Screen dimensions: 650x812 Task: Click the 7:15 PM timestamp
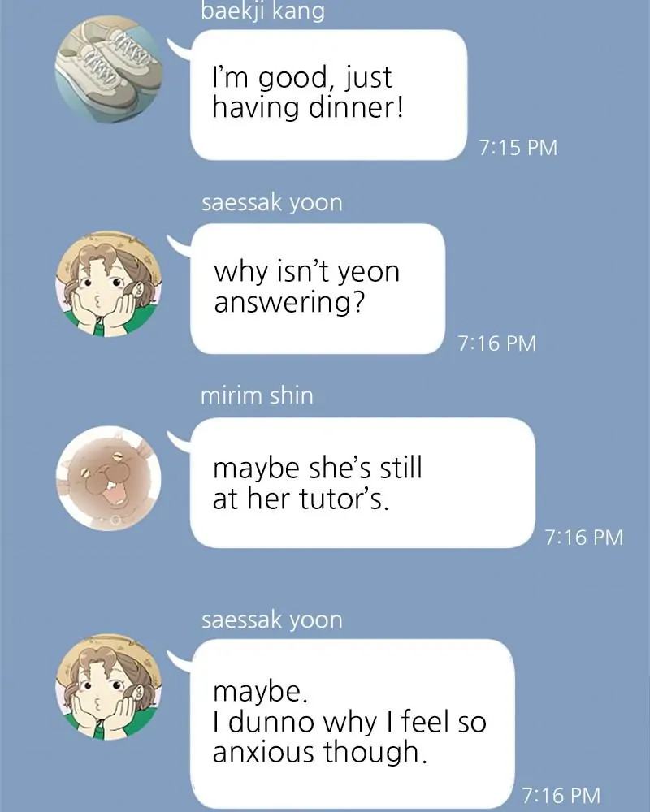click(518, 148)
